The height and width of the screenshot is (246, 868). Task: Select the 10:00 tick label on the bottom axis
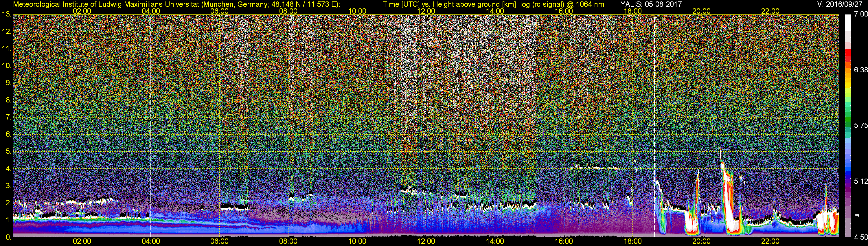point(357,242)
